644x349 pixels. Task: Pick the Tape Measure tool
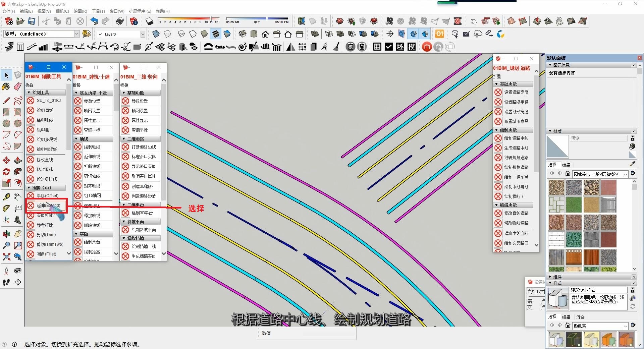coord(6,197)
